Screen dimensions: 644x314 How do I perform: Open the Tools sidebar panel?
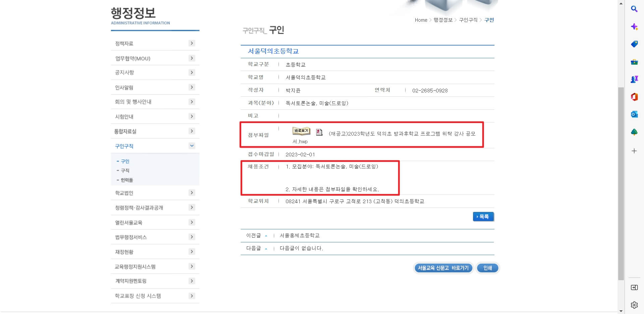point(634,62)
